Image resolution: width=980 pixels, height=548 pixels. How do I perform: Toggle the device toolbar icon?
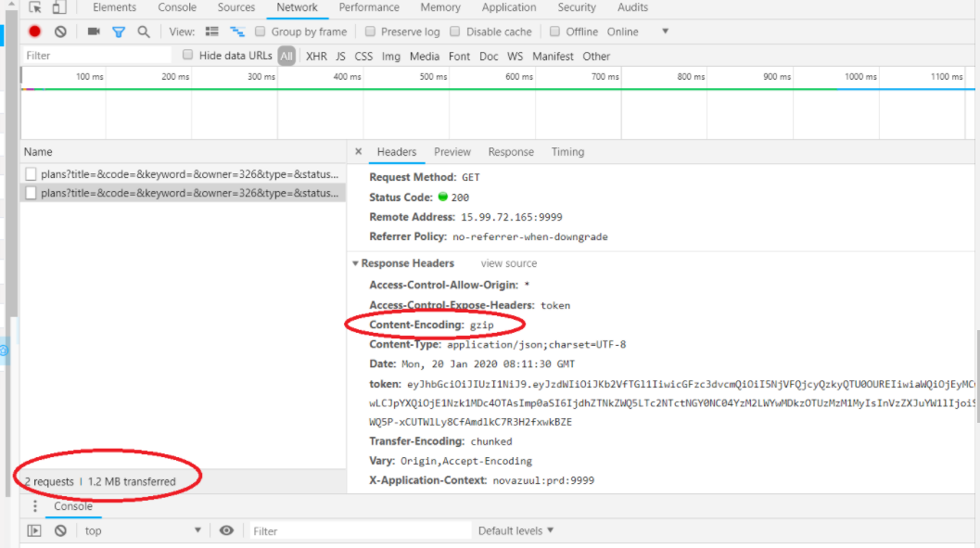click(x=58, y=7)
